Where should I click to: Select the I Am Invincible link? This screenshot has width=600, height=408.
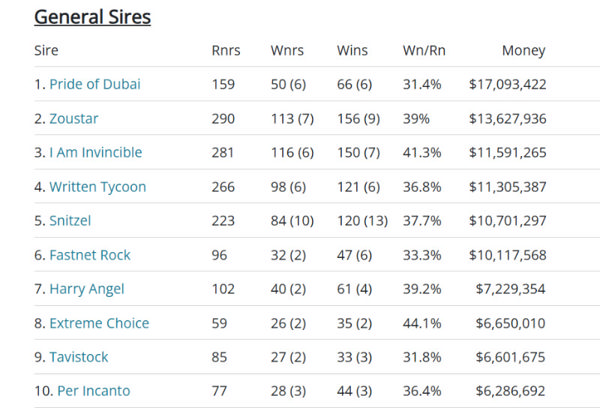95,152
